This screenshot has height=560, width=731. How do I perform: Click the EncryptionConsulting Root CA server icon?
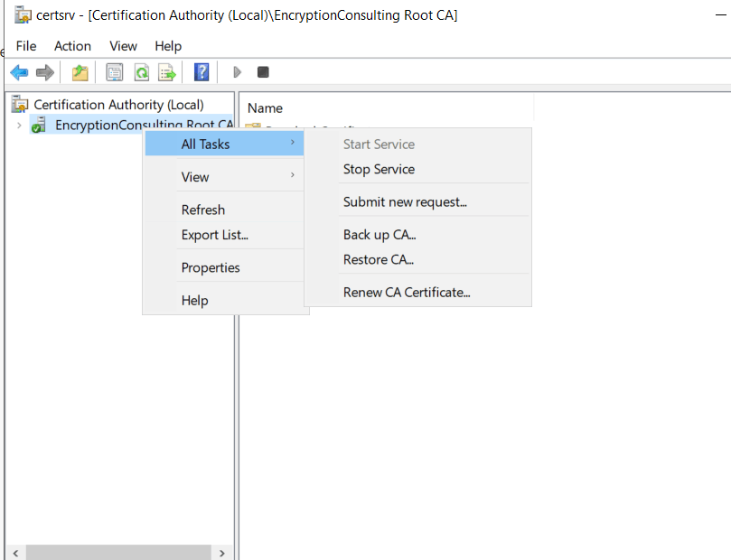click(x=39, y=125)
